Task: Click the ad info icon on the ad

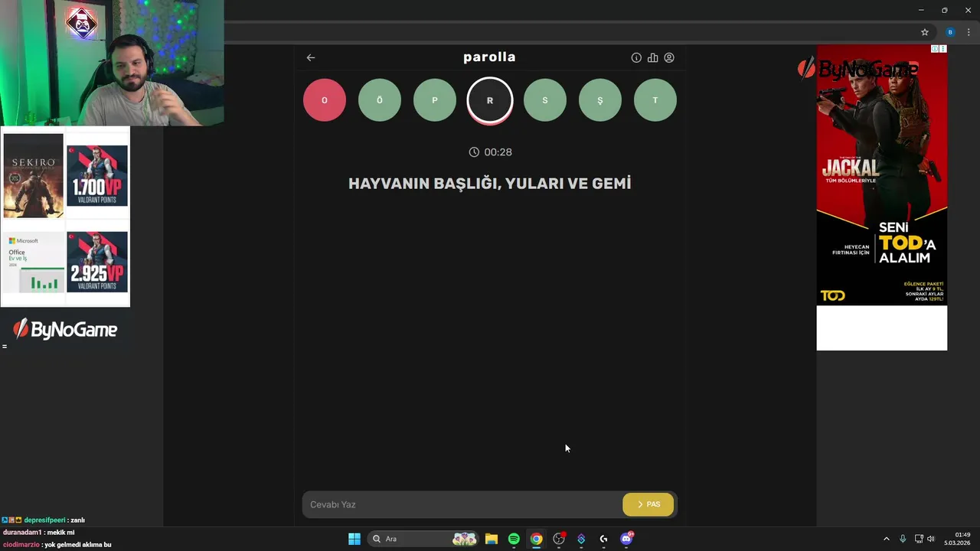Action: (x=935, y=49)
